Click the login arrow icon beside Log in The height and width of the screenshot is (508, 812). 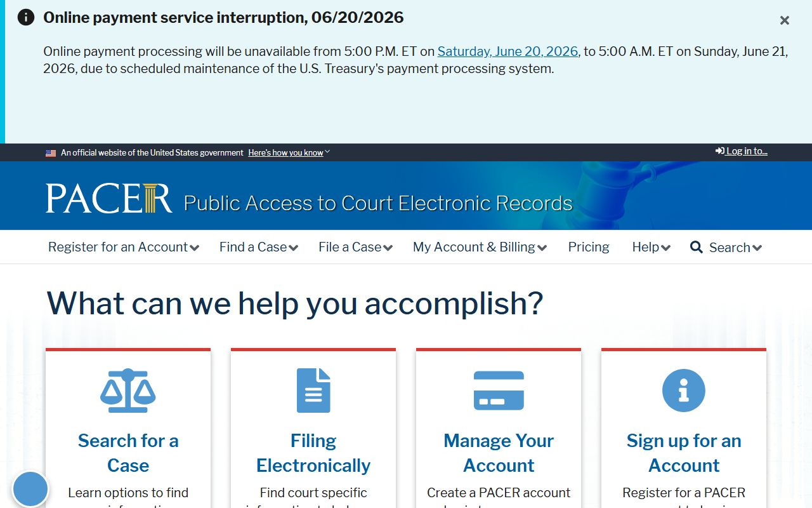(x=720, y=151)
